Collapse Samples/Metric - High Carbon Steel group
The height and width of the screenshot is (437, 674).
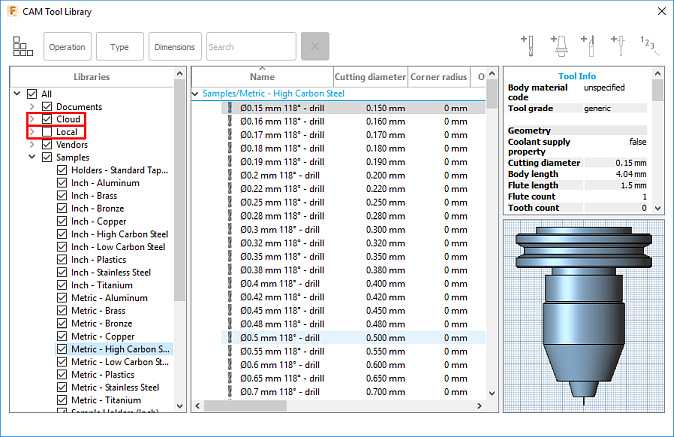[196, 94]
